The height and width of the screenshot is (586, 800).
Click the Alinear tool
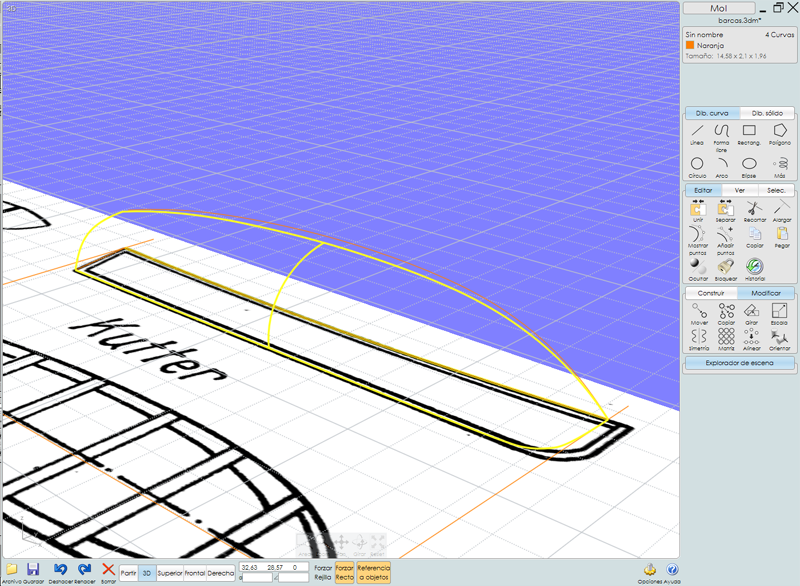[x=752, y=339]
